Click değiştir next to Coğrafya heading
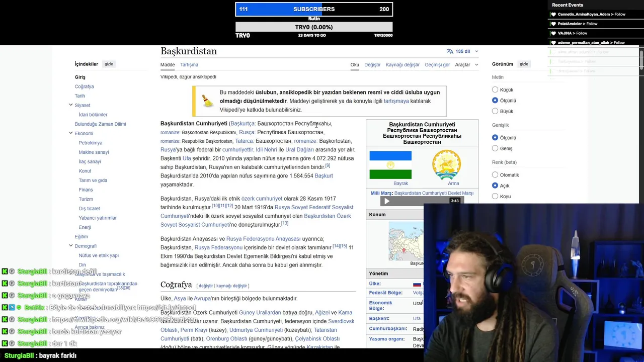The height and width of the screenshot is (362, 644). (206, 286)
